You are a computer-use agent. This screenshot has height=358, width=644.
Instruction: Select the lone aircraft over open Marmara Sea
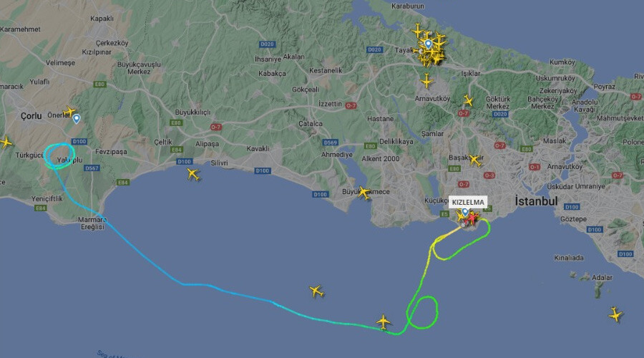(x=316, y=291)
